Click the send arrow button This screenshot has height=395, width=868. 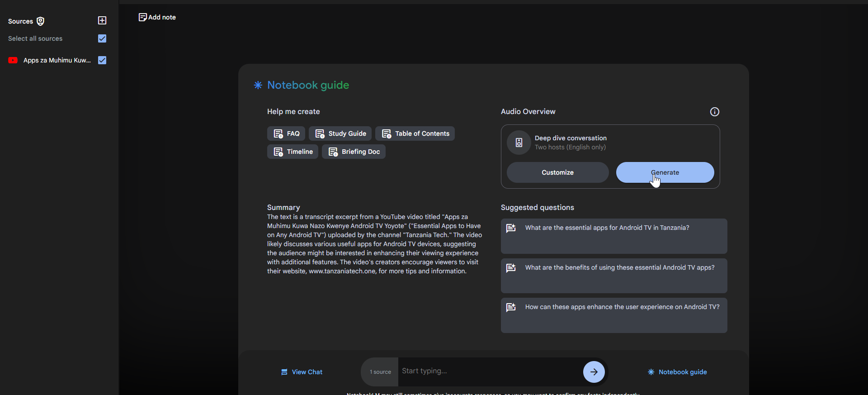tap(594, 372)
